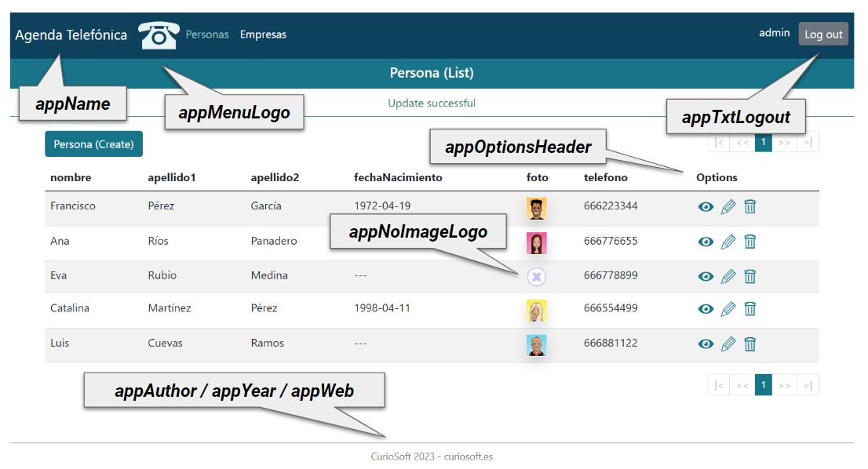Click the eye icon in Eva's row
Image resolution: width=868 pixels, height=469 pixels.
706,276
